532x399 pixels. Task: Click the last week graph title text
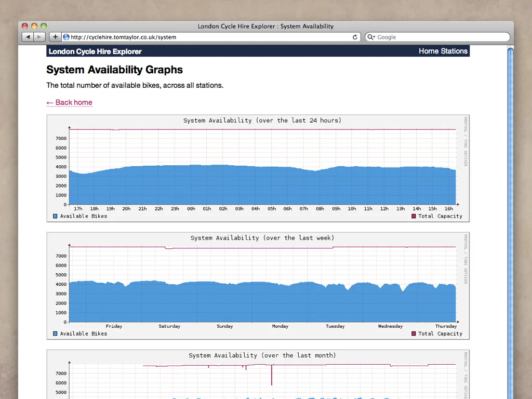262,238
